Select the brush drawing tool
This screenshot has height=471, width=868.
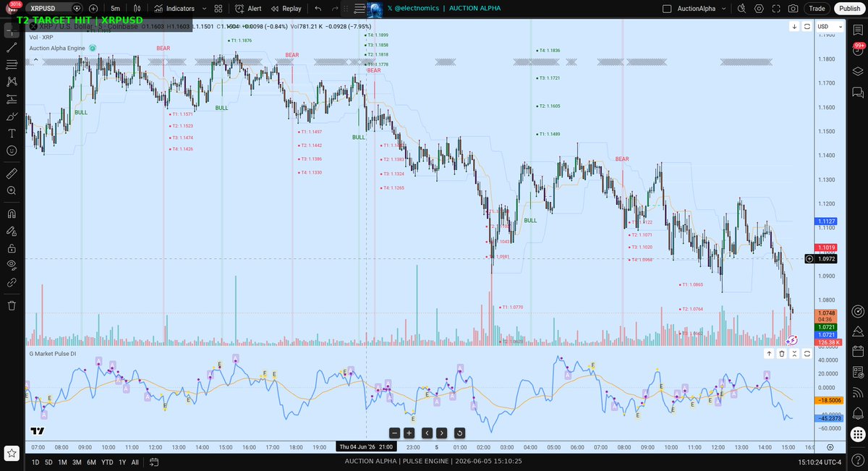12,116
